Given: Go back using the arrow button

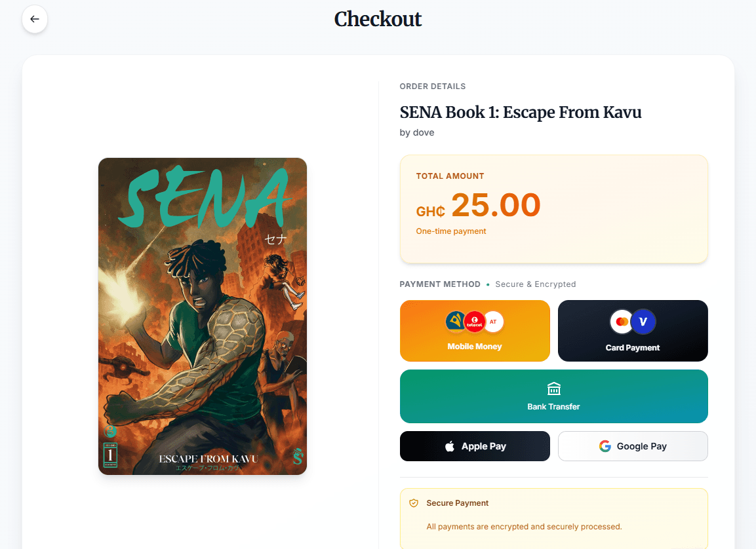Looking at the screenshot, I should click(35, 19).
